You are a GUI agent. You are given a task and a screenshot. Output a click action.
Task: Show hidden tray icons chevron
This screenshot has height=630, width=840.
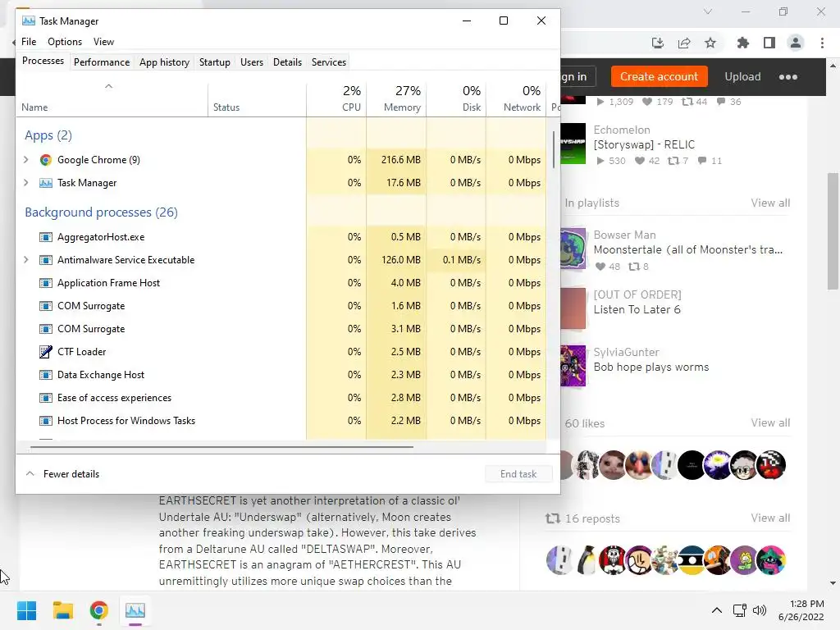(x=716, y=610)
